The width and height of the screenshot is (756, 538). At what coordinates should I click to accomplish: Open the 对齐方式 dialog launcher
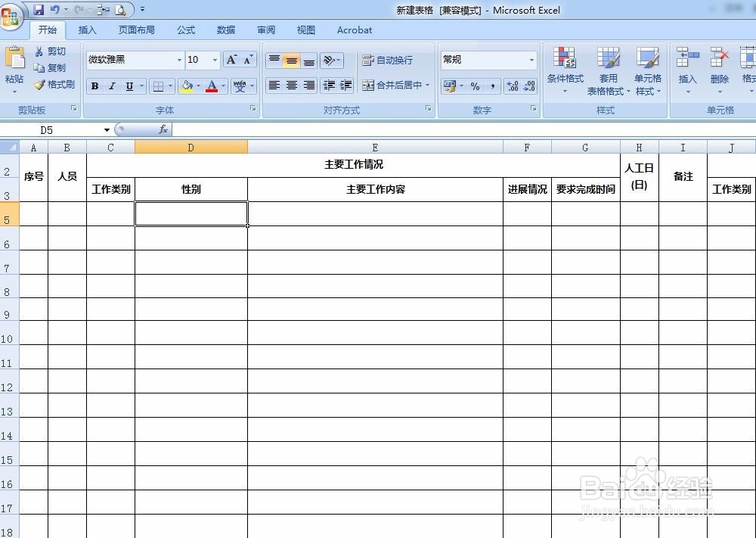click(429, 108)
